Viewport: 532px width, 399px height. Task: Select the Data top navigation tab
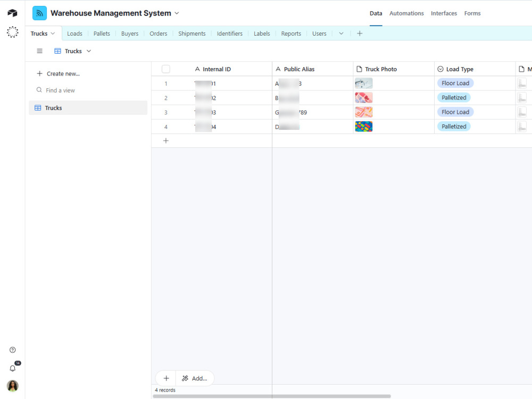376,13
